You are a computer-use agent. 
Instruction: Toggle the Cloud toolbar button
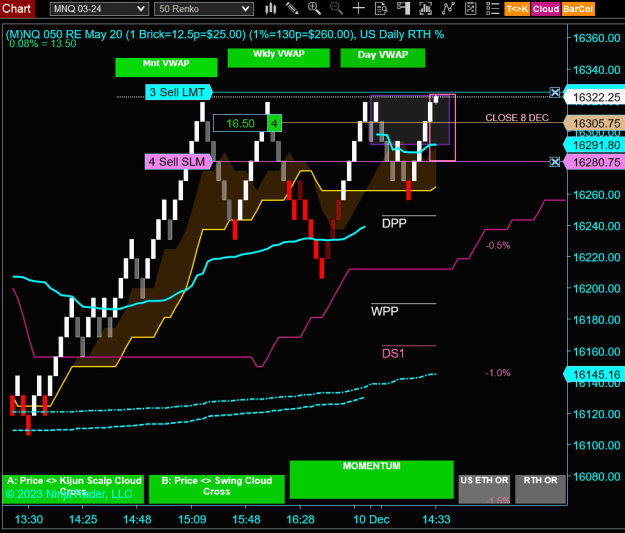point(546,9)
